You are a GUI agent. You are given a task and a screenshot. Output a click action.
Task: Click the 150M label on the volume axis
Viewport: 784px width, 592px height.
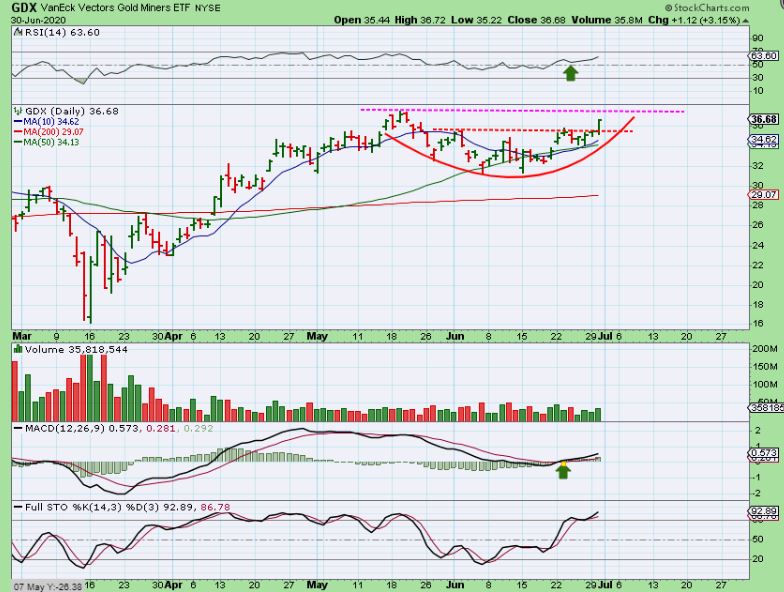click(764, 366)
